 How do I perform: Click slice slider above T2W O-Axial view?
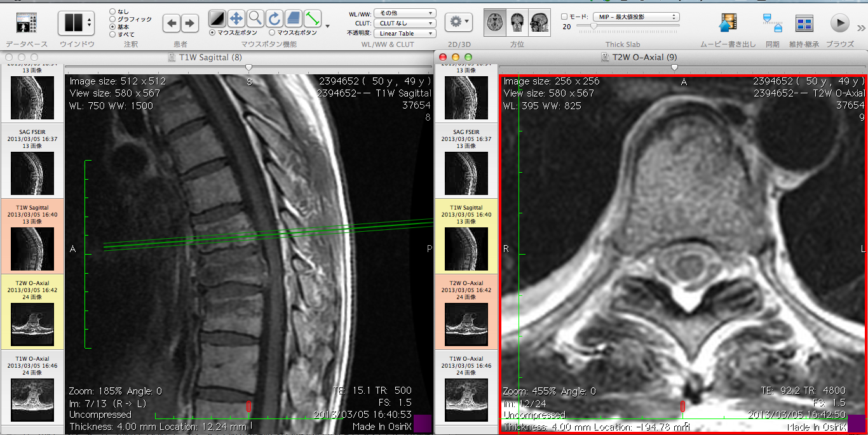[x=674, y=67]
